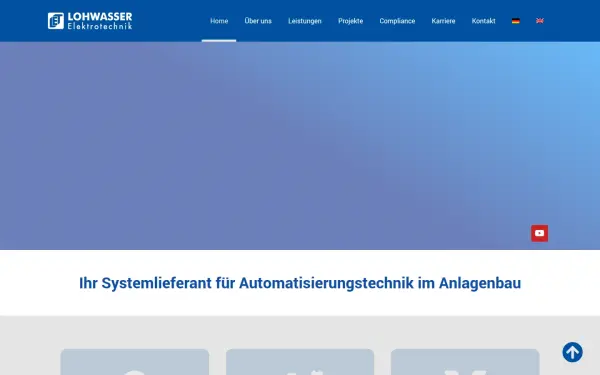This screenshot has height=375, width=600.
Task: Switch language with the British flag
Action: pyautogui.click(x=540, y=21)
